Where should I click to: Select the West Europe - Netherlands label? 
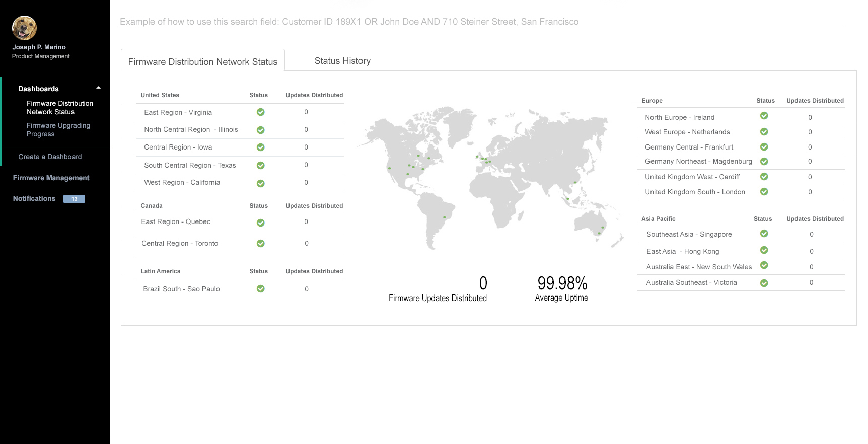[687, 132]
